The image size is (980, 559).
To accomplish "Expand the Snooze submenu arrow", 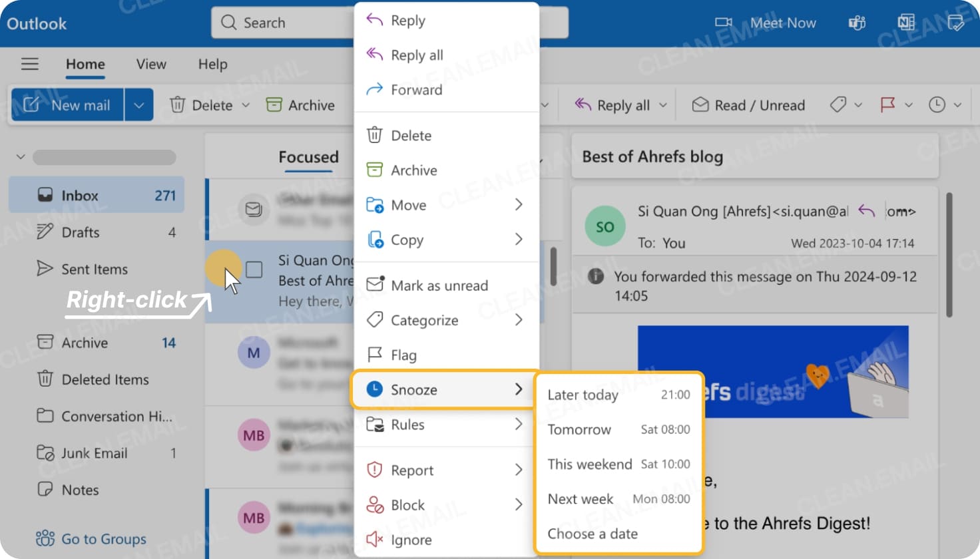I will tap(519, 390).
